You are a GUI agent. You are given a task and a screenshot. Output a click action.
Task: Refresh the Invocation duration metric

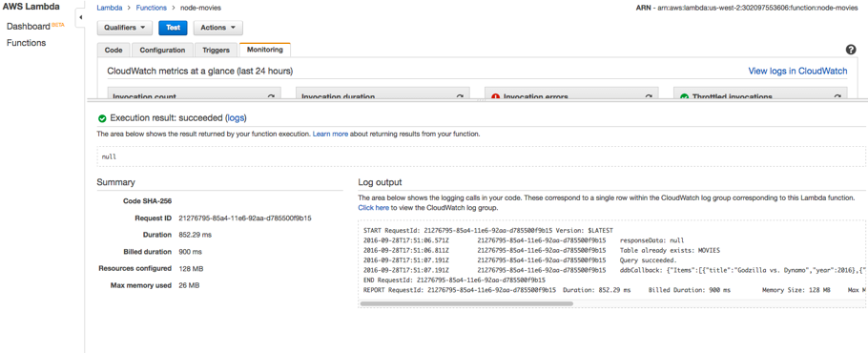(460, 96)
